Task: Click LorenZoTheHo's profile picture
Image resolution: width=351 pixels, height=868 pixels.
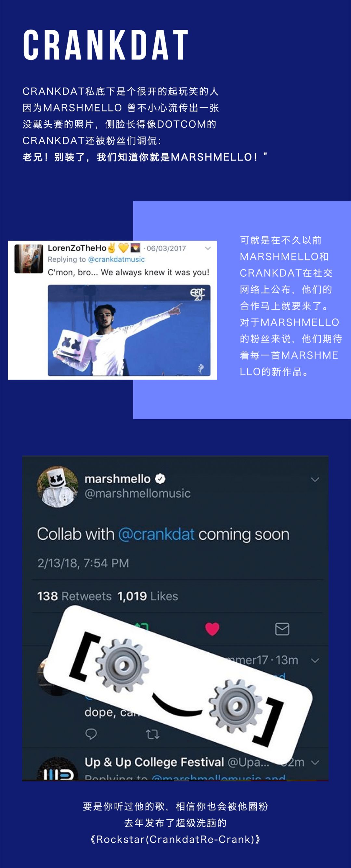Action: (29, 259)
